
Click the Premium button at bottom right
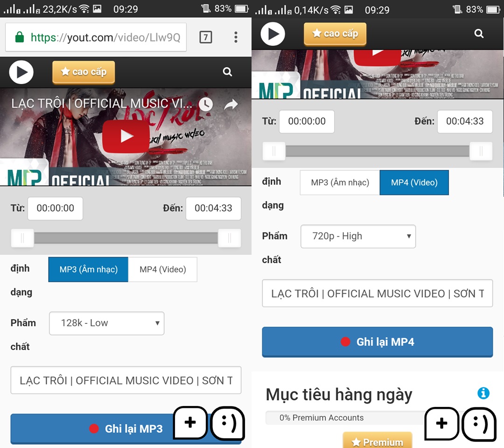pos(378,441)
